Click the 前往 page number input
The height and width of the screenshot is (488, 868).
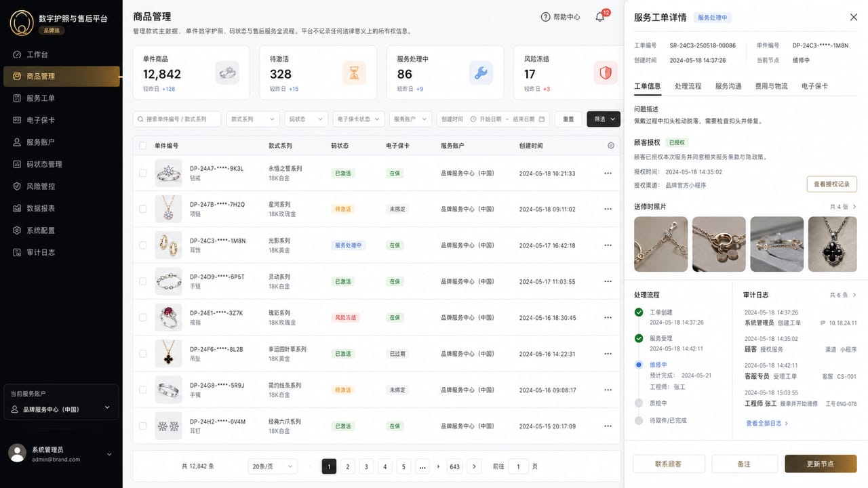[x=518, y=466]
